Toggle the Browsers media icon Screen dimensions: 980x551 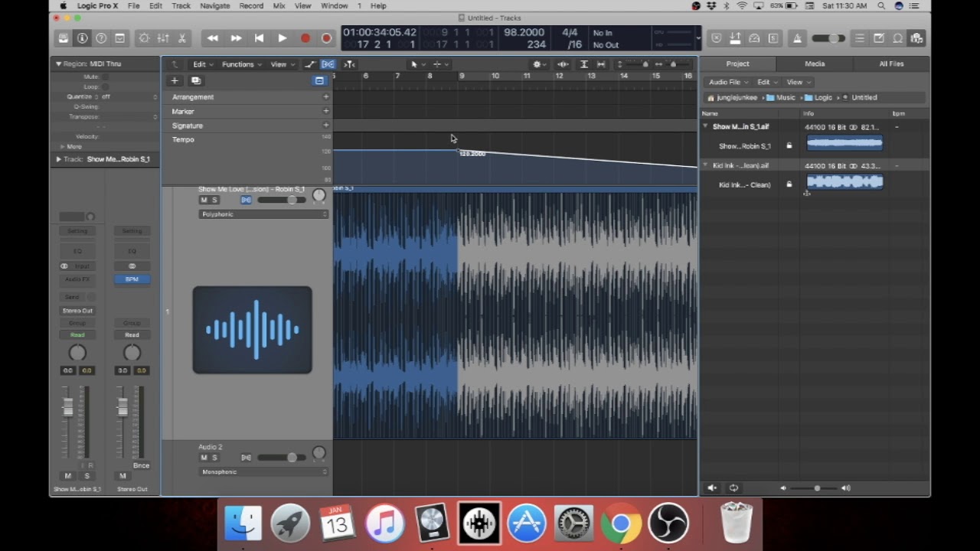[x=916, y=38]
